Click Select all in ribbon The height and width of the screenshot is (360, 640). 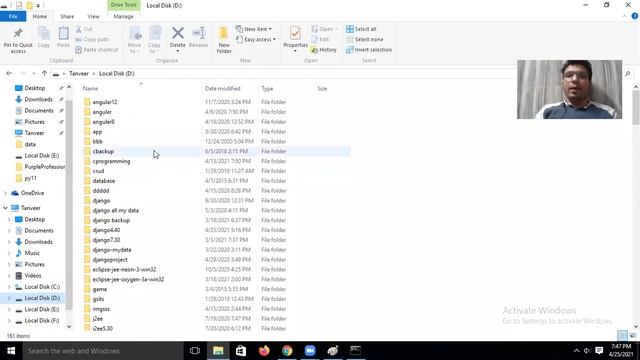click(x=361, y=29)
